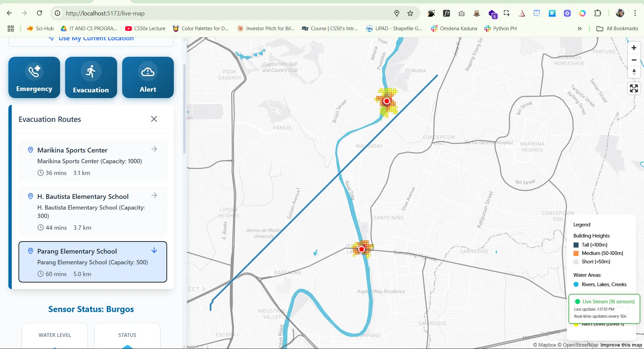Collapse Parang Elementary School down arrow

click(x=154, y=250)
